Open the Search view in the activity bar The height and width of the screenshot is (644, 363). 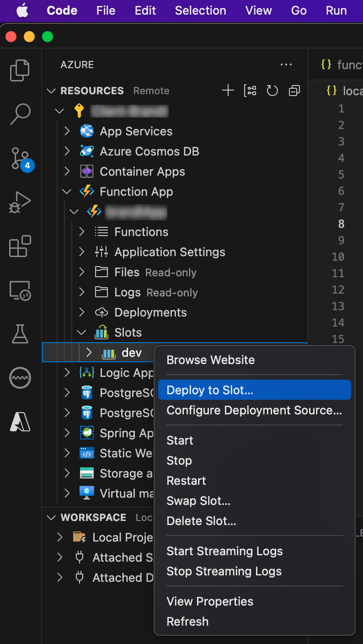point(19,113)
